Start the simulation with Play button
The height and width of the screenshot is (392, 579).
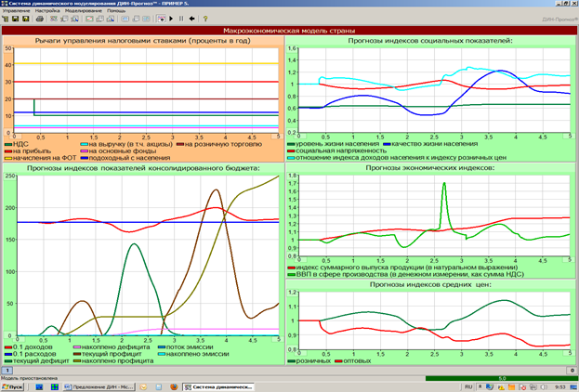coord(171,19)
